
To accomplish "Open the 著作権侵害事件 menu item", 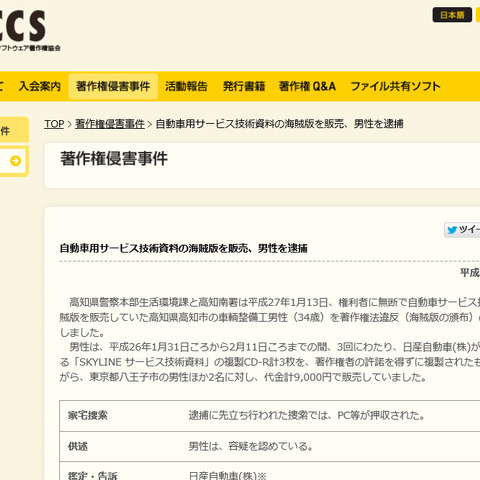I will tap(113, 86).
